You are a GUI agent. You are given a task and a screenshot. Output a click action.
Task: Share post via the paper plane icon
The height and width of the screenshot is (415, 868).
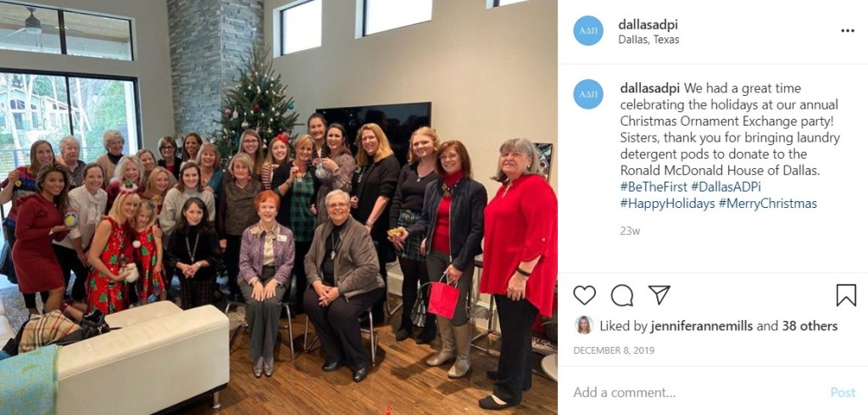point(659,294)
